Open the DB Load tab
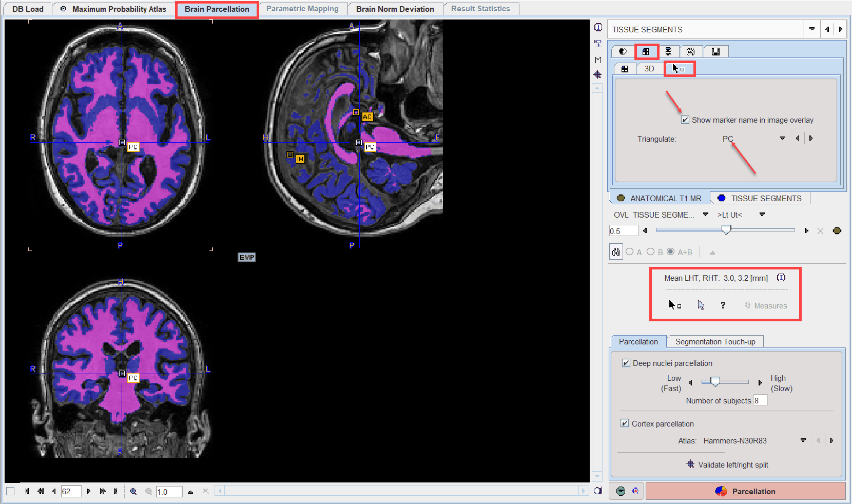 (x=28, y=9)
